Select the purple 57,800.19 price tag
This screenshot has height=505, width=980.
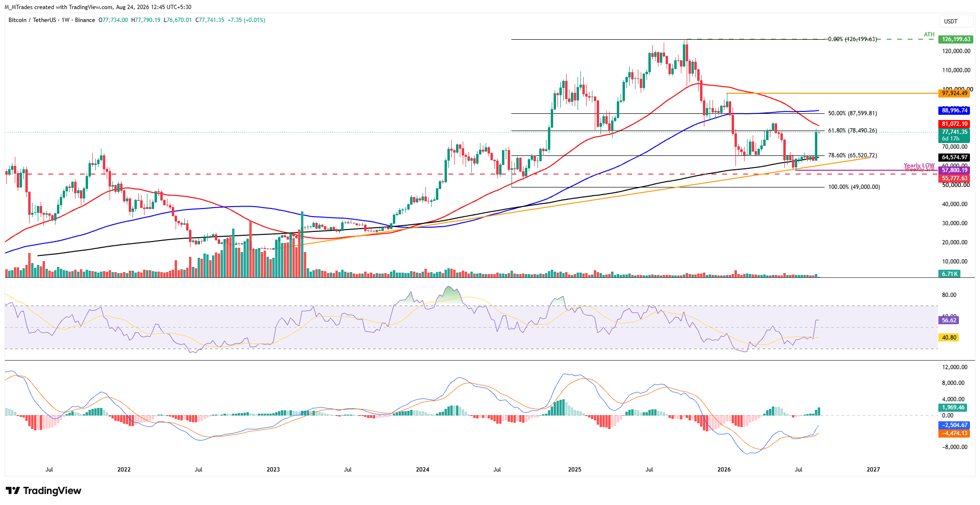point(955,170)
